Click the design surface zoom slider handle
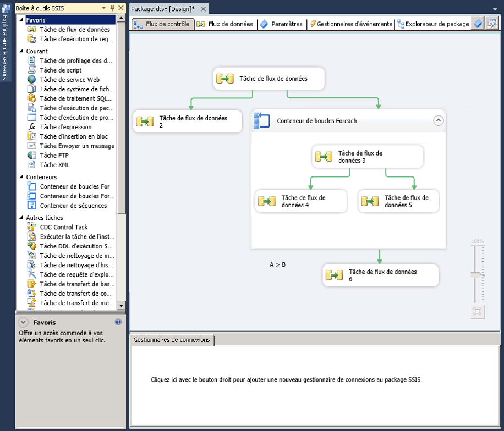Viewport: 504px width, 431px height. click(476, 274)
